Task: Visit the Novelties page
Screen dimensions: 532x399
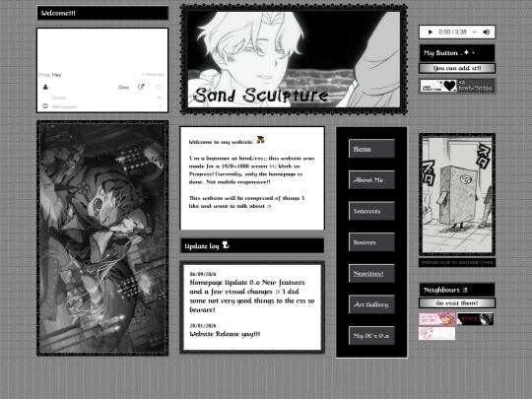Action: pos(371,274)
